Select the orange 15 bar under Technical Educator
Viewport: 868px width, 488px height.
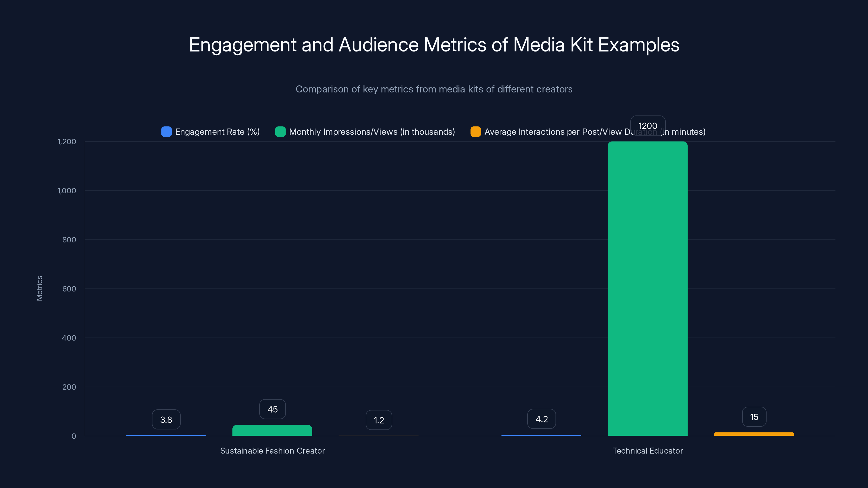[x=754, y=434]
